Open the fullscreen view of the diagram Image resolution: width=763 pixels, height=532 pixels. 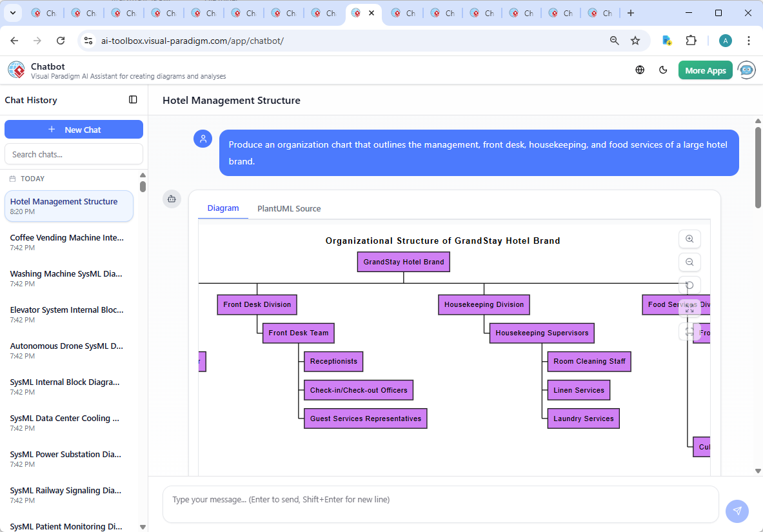coord(689,308)
